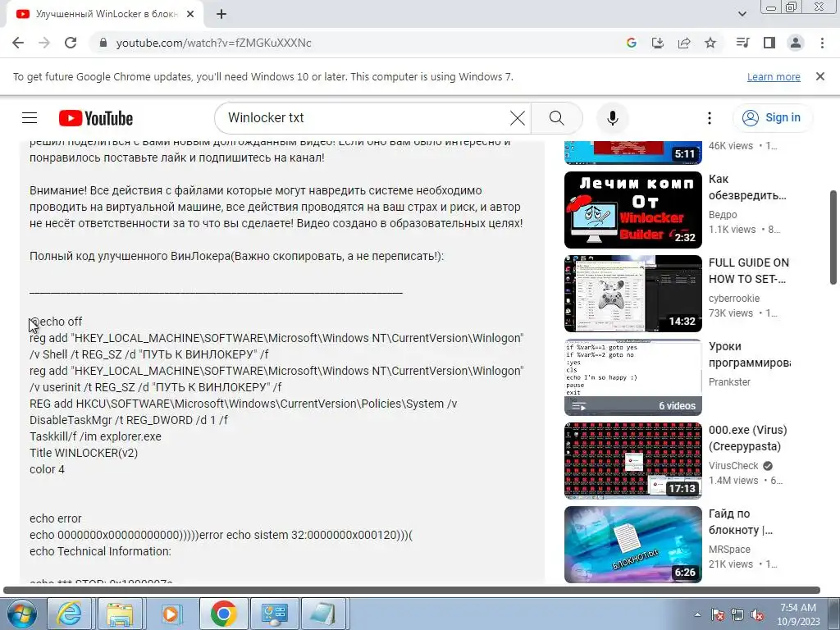Viewport: 840px width, 630px height.
Task: Start voice search with microphone
Action: (x=612, y=118)
